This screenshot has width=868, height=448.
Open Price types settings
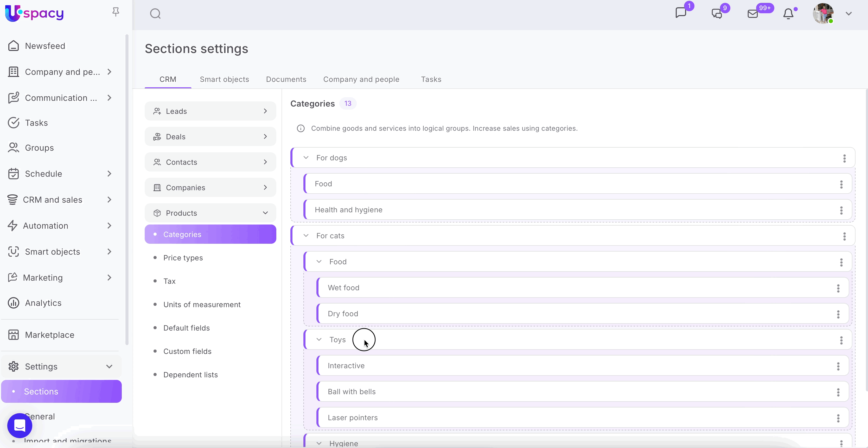pos(183,258)
